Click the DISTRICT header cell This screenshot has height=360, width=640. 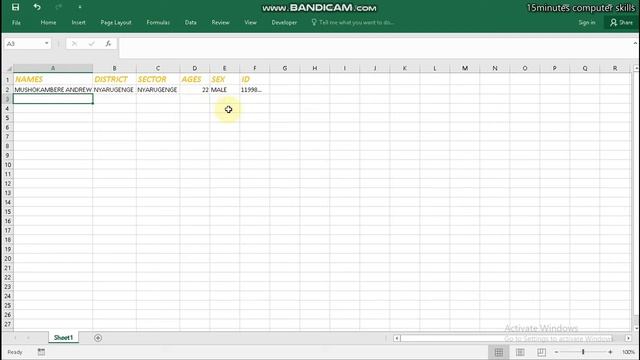114,79
